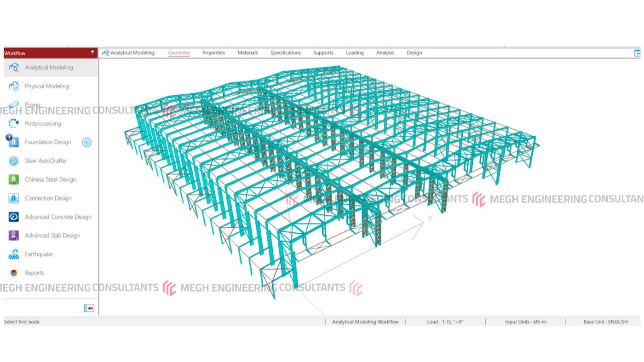Click the 'Input Units : kN-m' status entry
This screenshot has height=362, width=644.
tap(525, 322)
